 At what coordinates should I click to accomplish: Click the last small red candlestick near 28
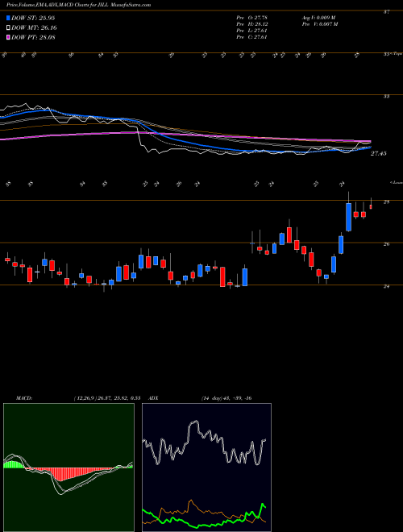pos(371,206)
